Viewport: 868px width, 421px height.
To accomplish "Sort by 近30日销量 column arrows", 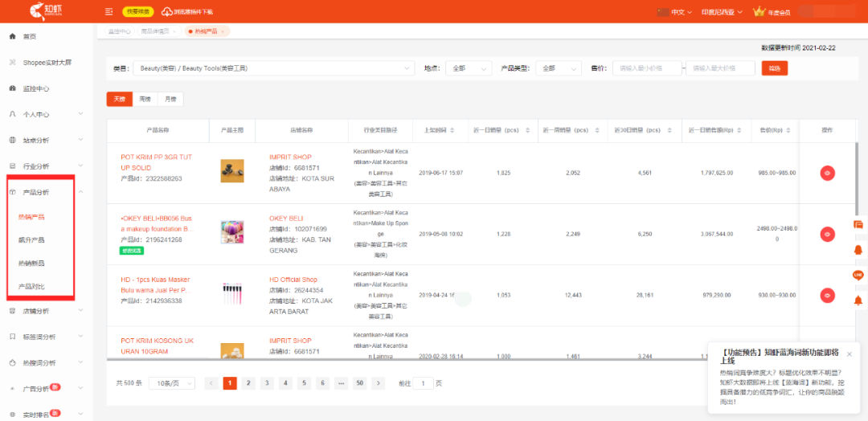I will (x=669, y=131).
